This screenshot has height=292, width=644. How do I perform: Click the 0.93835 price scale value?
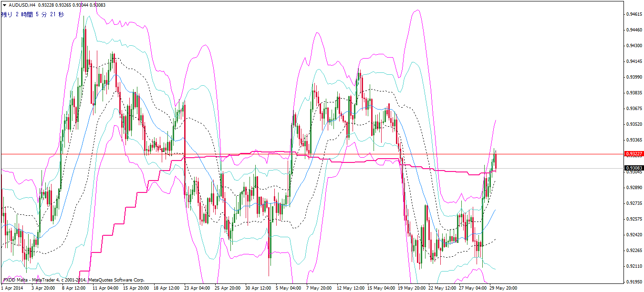pyautogui.click(x=634, y=93)
